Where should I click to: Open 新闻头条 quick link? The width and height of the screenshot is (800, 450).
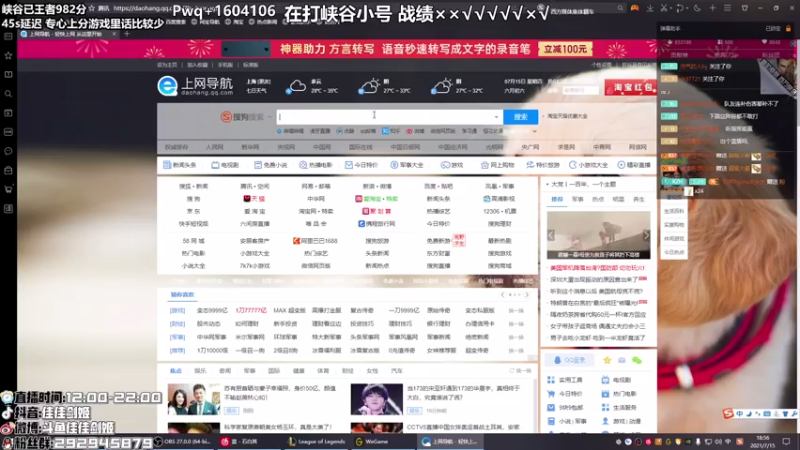pos(180,165)
